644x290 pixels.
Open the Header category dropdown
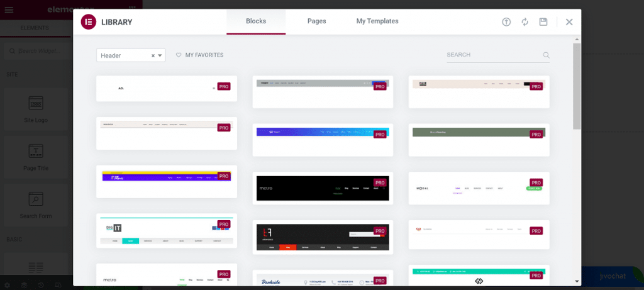pos(160,55)
